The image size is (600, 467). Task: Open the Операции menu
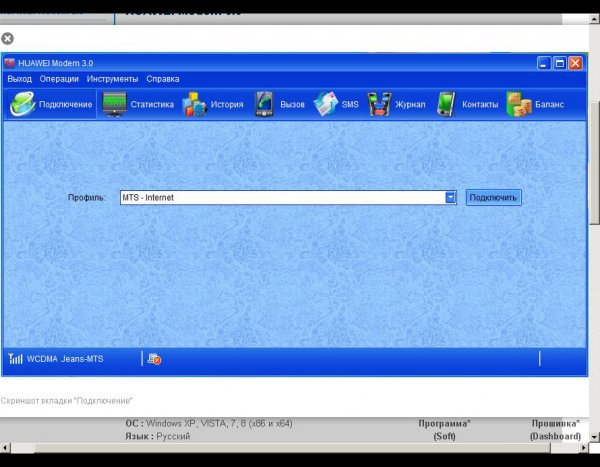(x=59, y=79)
